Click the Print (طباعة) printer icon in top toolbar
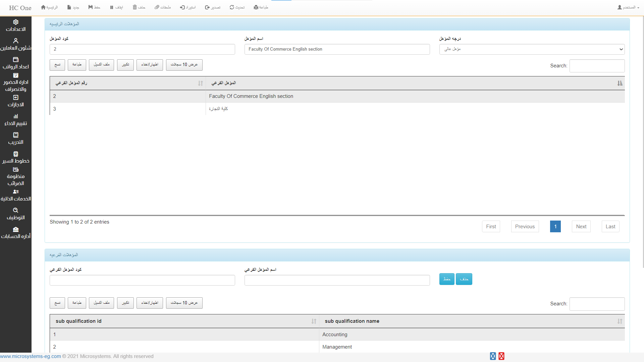The width and height of the screenshot is (644, 362). [261, 7]
